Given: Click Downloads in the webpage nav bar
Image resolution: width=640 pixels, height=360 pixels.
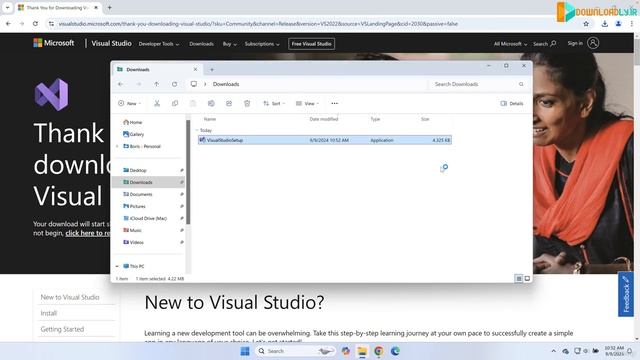Looking at the screenshot, I should click(201, 44).
